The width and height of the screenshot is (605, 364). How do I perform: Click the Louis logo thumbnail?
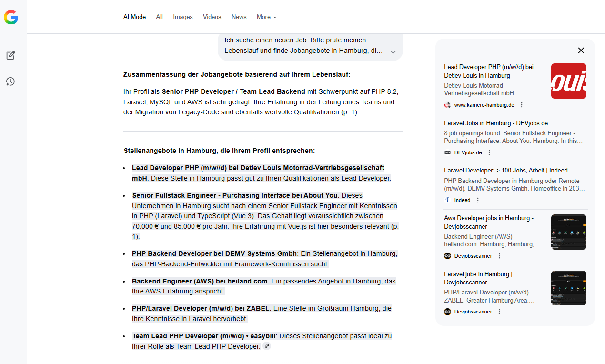[x=568, y=81]
